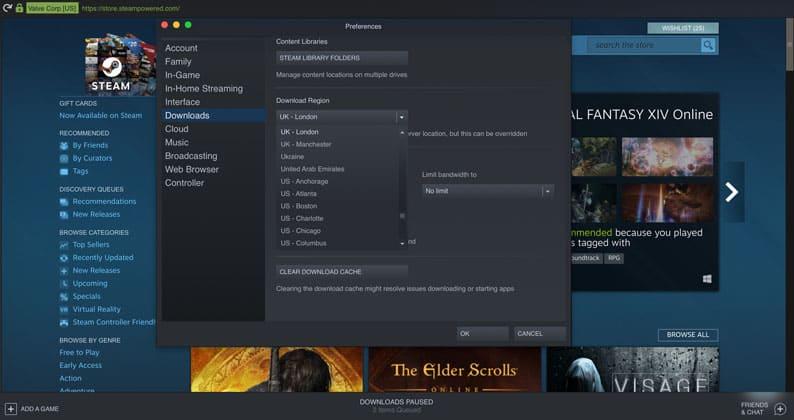
Task: Open the In-Game preferences section
Action: coord(182,75)
